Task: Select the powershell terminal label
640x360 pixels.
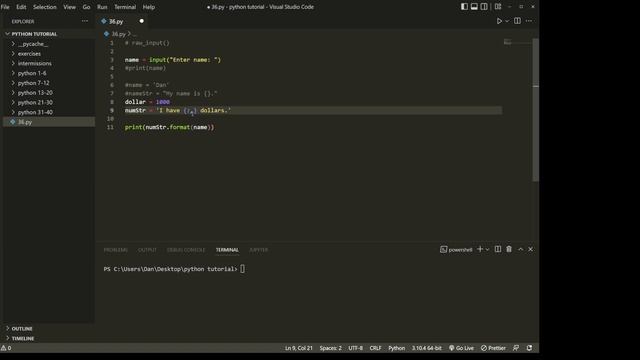Action: click(456, 250)
